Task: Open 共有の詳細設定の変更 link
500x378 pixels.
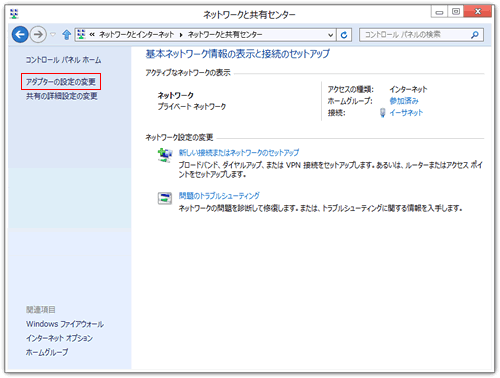Action: 62,96
